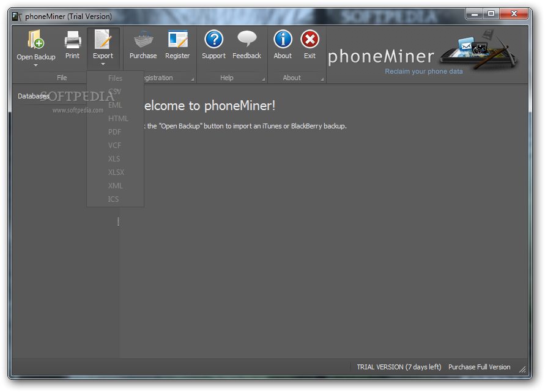Viewport: 545px width, 392px height.
Task: Expand the Open Backup dropdown arrow
Action: [x=35, y=65]
